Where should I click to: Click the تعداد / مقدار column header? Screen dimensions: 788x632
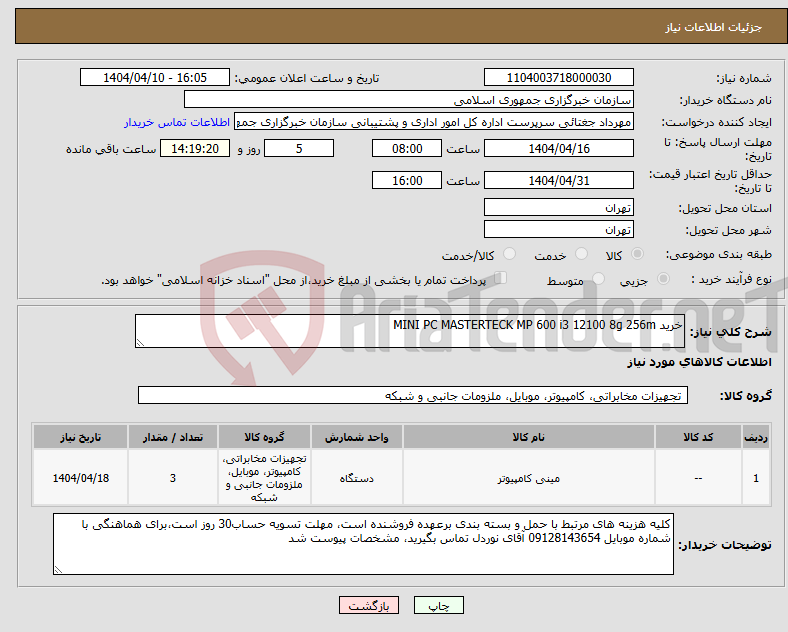click(172, 437)
